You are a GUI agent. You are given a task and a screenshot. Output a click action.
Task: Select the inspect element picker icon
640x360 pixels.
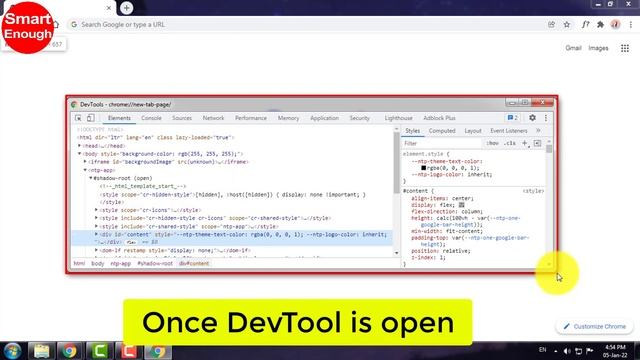click(78, 118)
